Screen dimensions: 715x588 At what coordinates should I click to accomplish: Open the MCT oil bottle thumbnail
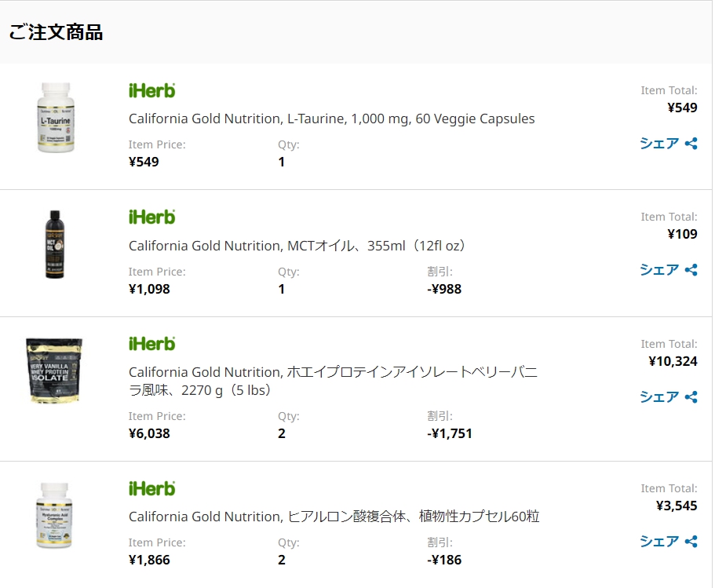click(x=53, y=245)
